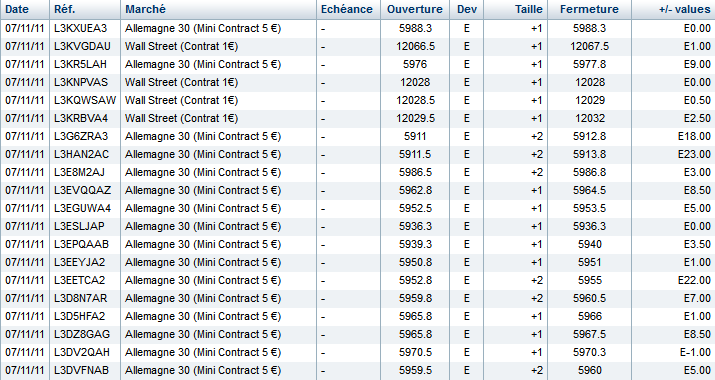Screen dimensions: 715x380
Task: Click the Dev column header
Action: pyautogui.click(x=466, y=10)
